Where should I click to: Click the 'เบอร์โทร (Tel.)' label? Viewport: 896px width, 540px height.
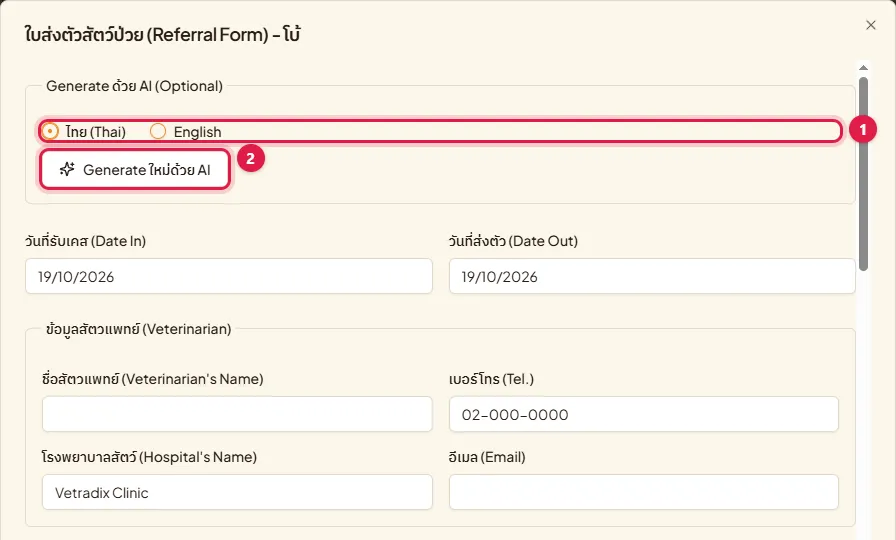pyautogui.click(x=491, y=379)
